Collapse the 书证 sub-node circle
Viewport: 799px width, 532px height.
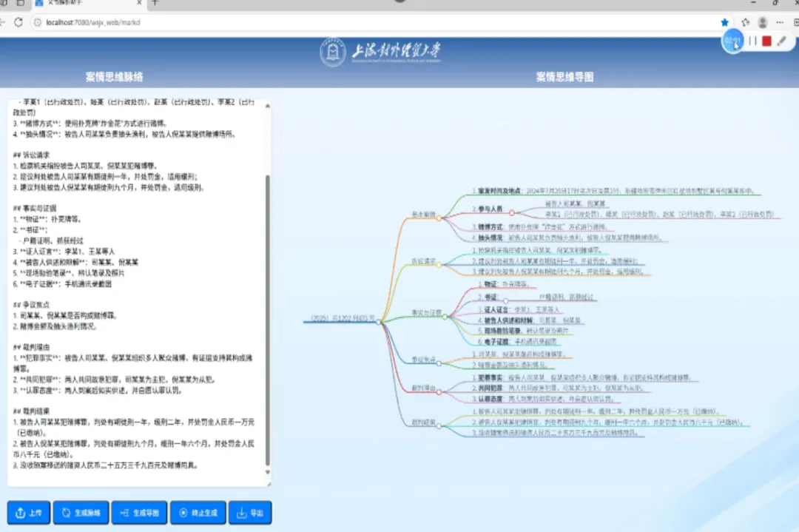[505, 300]
